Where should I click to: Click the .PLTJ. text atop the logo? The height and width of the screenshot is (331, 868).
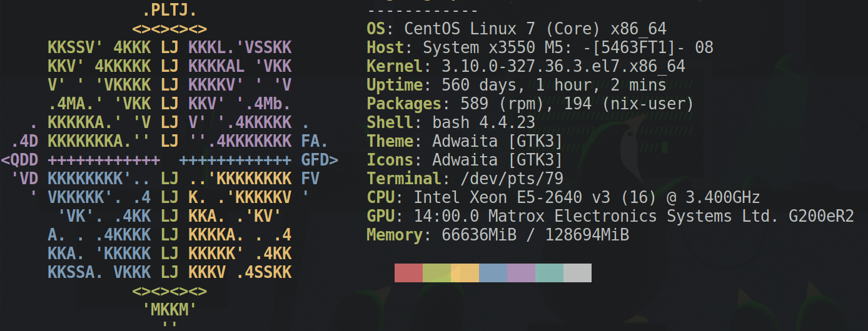pyautogui.click(x=169, y=11)
